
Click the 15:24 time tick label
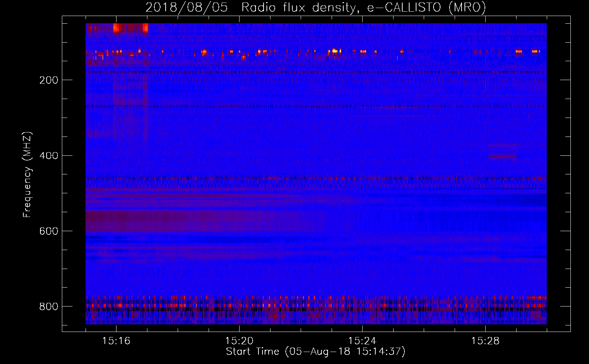pyautogui.click(x=362, y=341)
